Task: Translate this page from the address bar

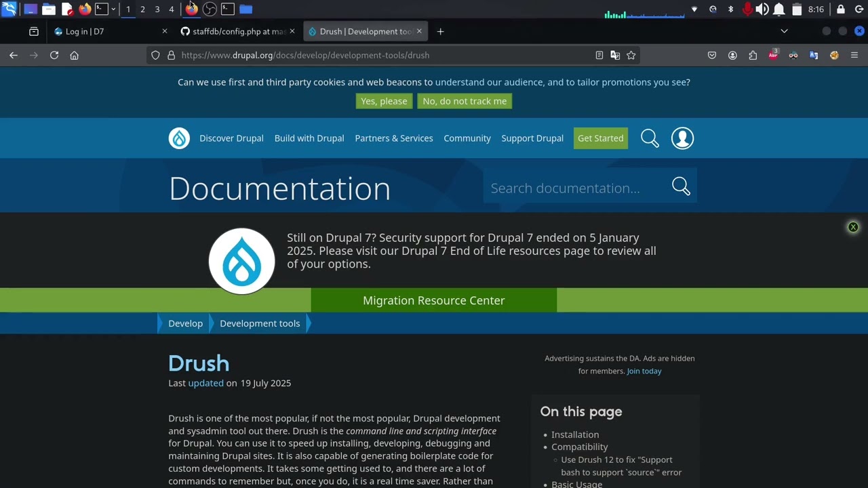Action: point(615,55)
